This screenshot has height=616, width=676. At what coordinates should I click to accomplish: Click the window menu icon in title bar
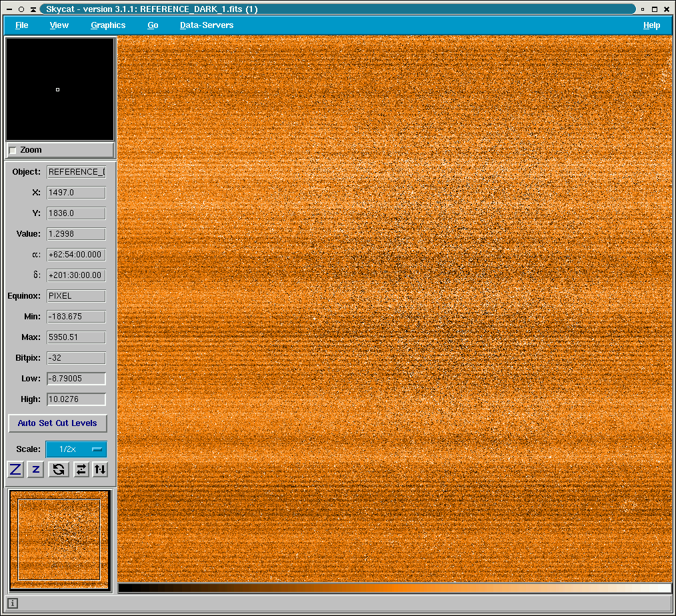9,9
